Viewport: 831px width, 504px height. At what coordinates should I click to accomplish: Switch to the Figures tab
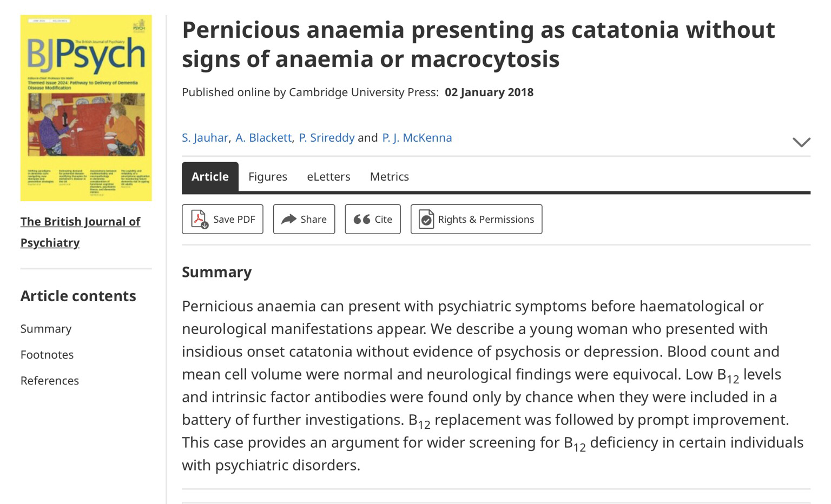tap(268, 177)
